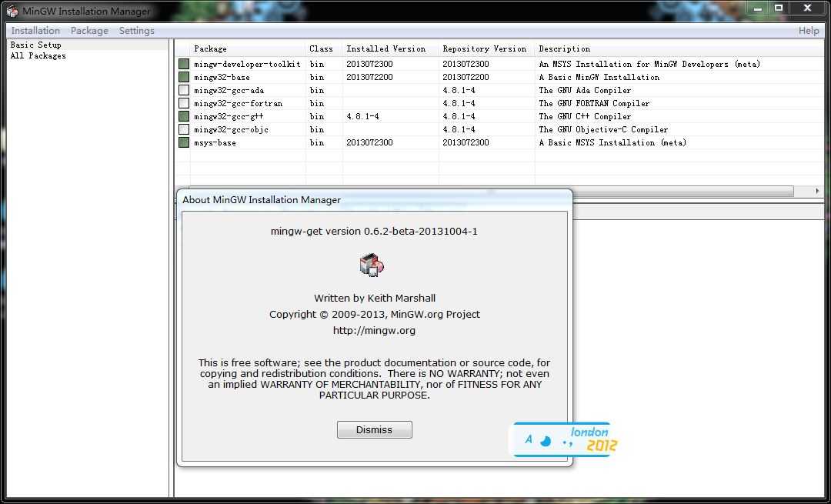The image size is (831, 504).
Task: Mark the mingw32-gcc-ada package checkbox
Action: click(184, 90)
